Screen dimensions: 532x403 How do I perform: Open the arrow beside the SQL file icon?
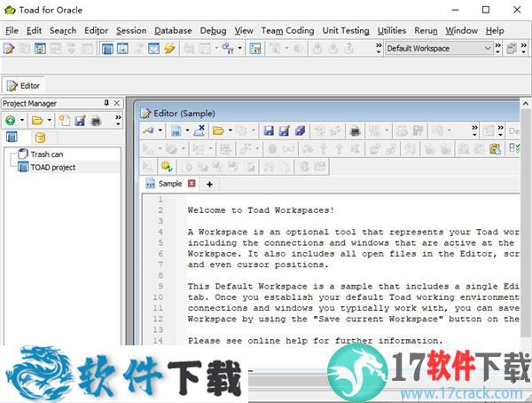pyautogui.click(x=187, y=130)
